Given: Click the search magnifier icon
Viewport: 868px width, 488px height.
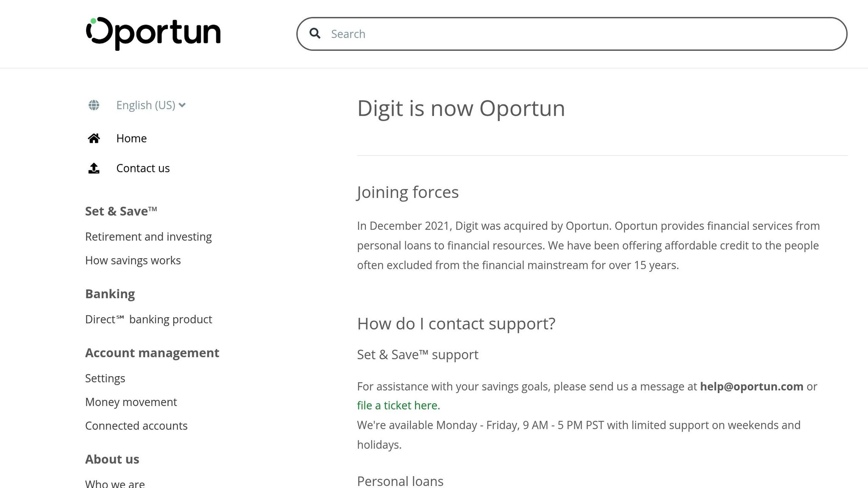Looking at the screenshot, I should (315, 33).
